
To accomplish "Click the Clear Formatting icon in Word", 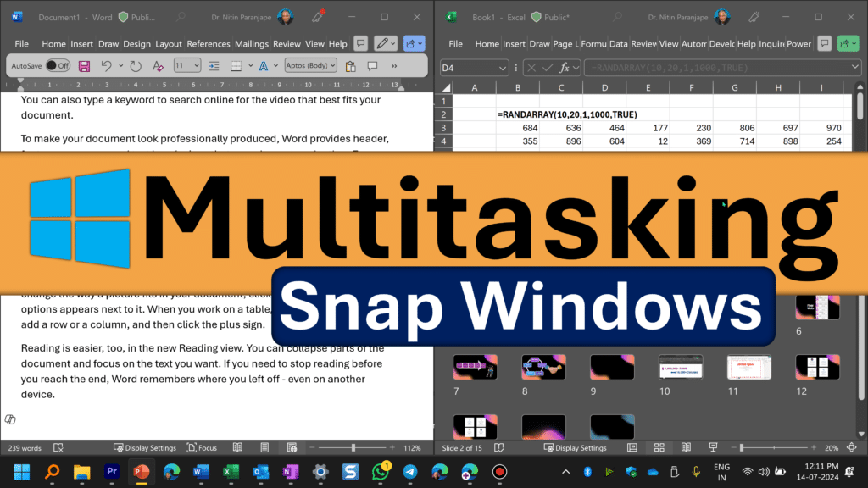I will (158, 65).
